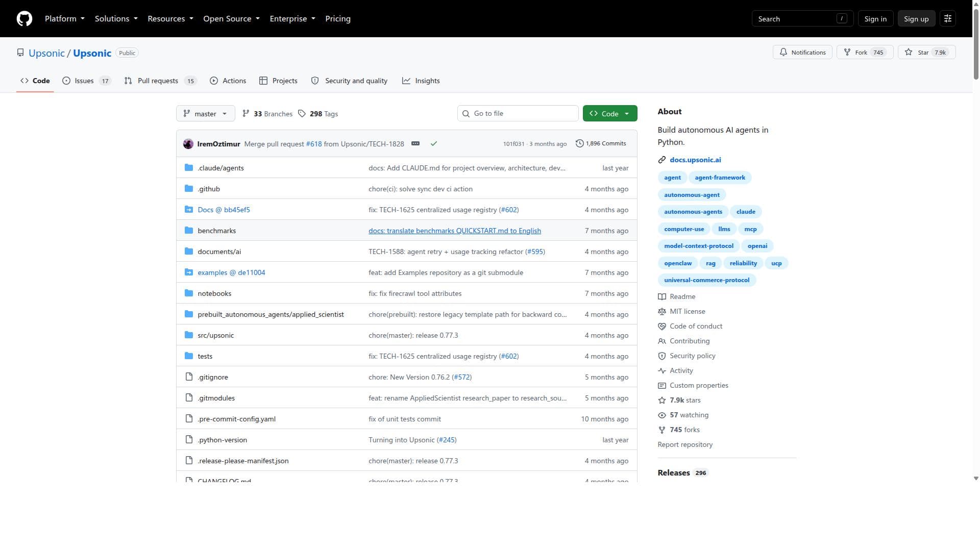This screenshot has height=551, width=980.
Task: Select the .github folder icon
Action: click(x=189, y=189)
